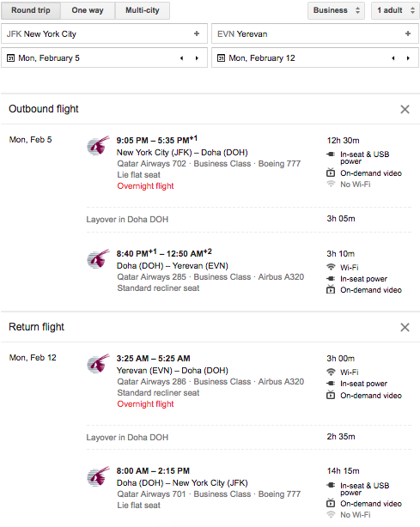Select the Round trip tab

[31, 10]
